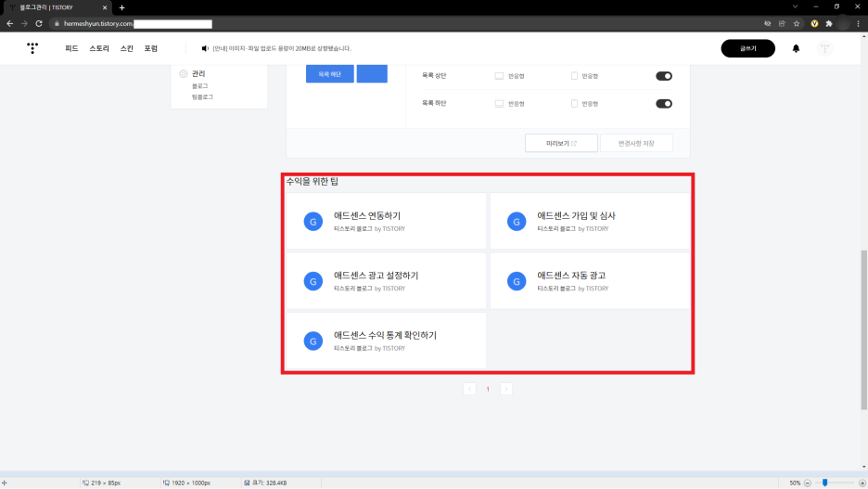Select 팀블로그 under 관리
This screenshot has height=489, width=868.
point(202,97)
